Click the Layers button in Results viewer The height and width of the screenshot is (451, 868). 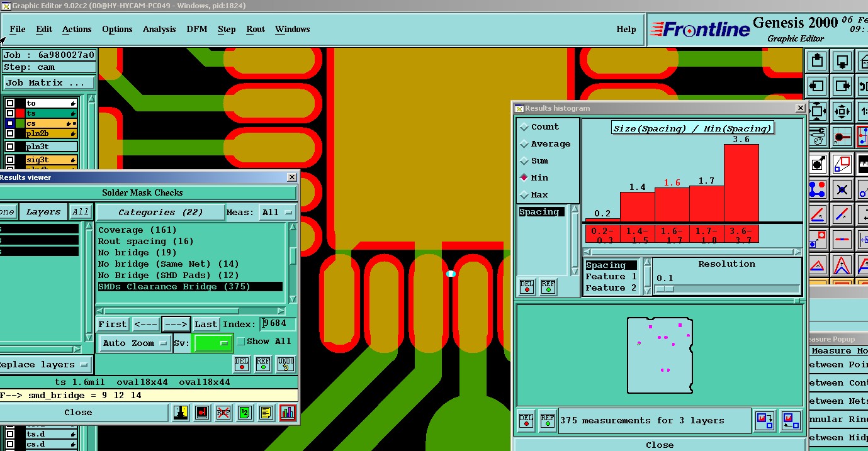pos(43,212)
